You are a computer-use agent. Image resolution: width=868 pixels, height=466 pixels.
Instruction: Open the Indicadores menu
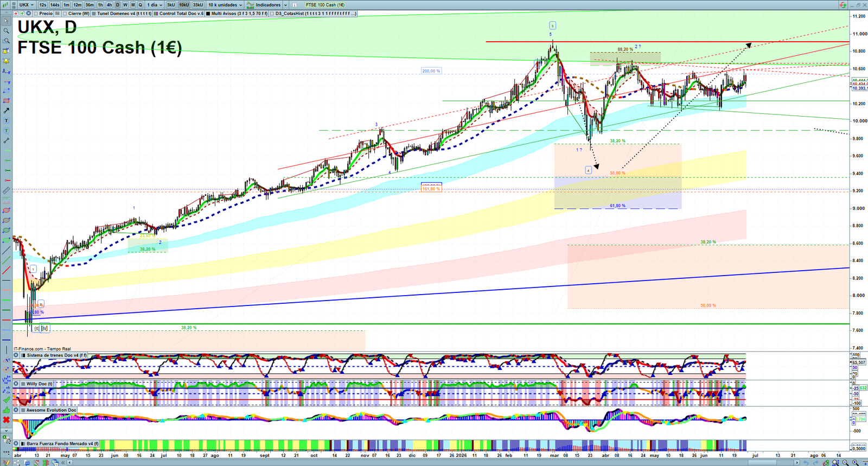point(263,5)
